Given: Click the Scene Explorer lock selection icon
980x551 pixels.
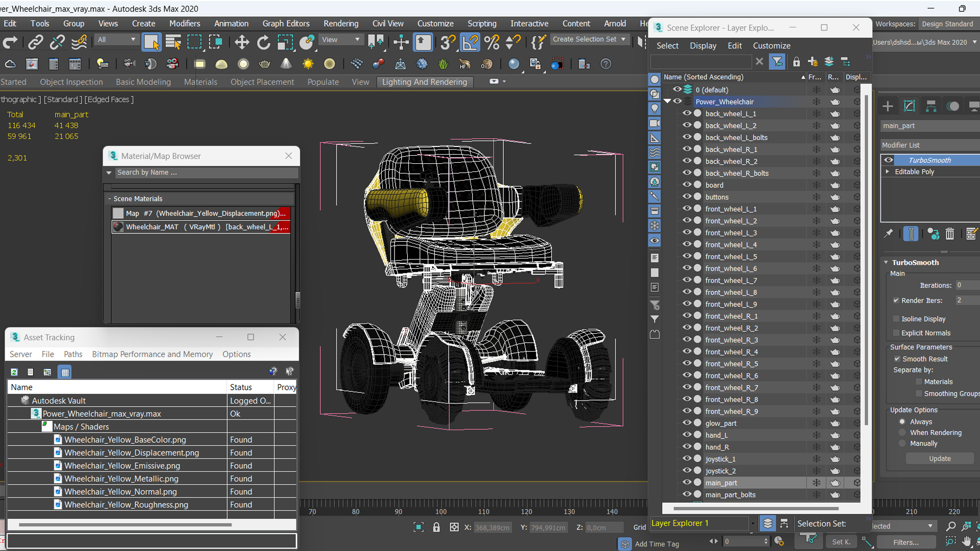Looking at the screenshot, I should 796,62.
